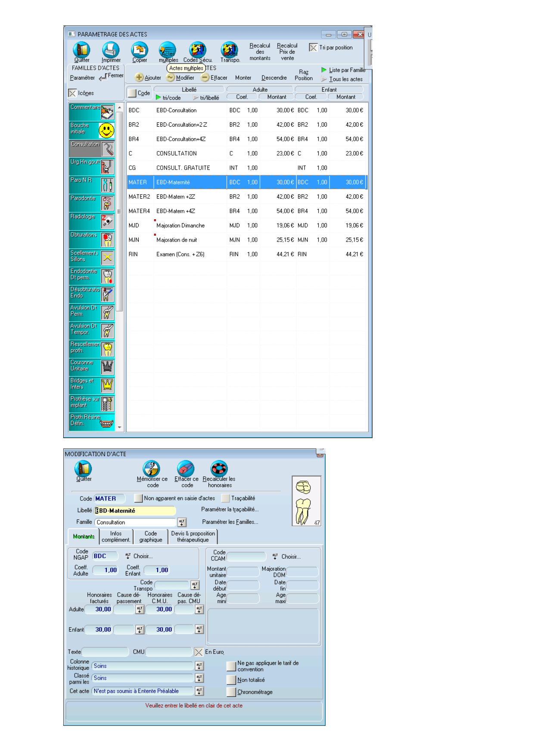Image resolution: width=534 pixels, height=756 pixels.
Task: Click Mémoriser ce code icon
Action: coord(152,469)
